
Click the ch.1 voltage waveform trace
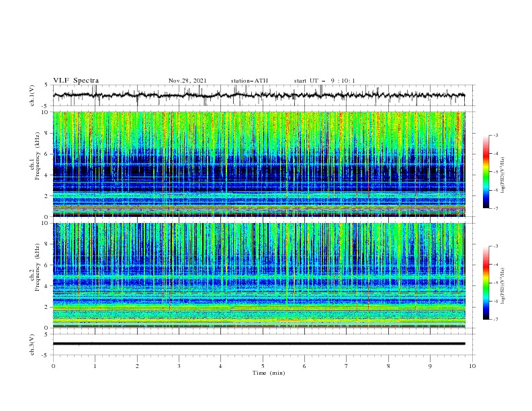[259, 95]
